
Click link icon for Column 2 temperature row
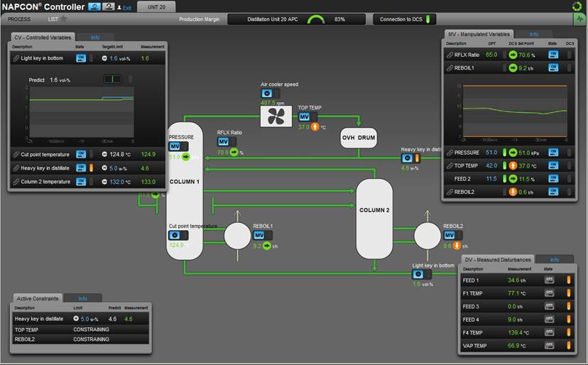16,182
